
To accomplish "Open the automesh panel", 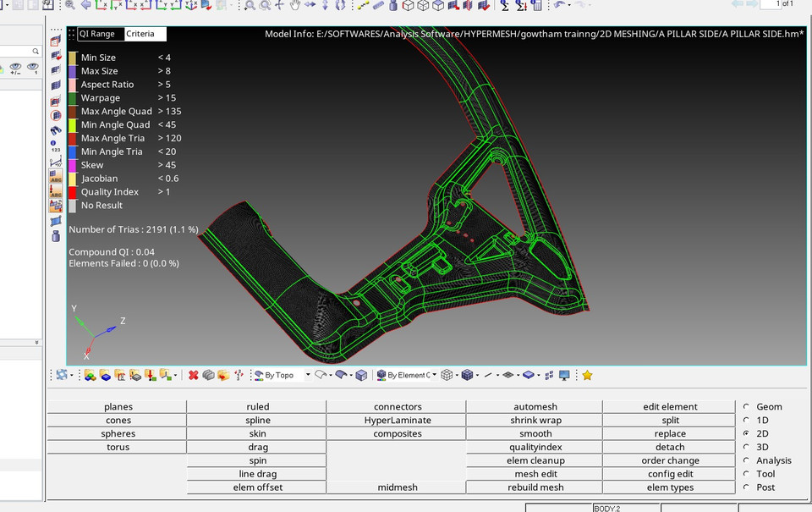I will [x=535, y=406].
